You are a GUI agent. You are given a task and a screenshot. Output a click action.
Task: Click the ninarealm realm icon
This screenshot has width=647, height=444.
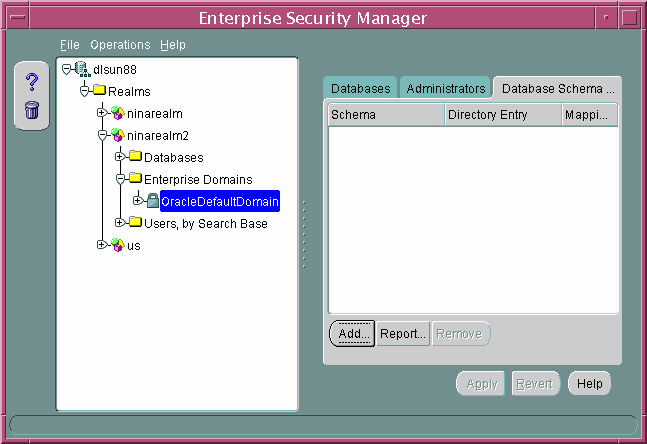tap(118, 113)
